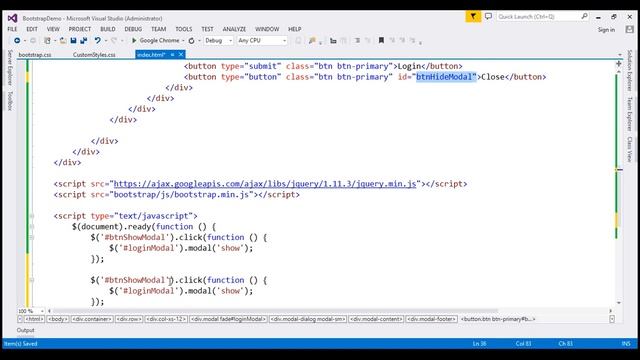The height and width of the screenshot is (360, 640).
Task: Open the DEBUG menu
Action: tap(133, 29)
